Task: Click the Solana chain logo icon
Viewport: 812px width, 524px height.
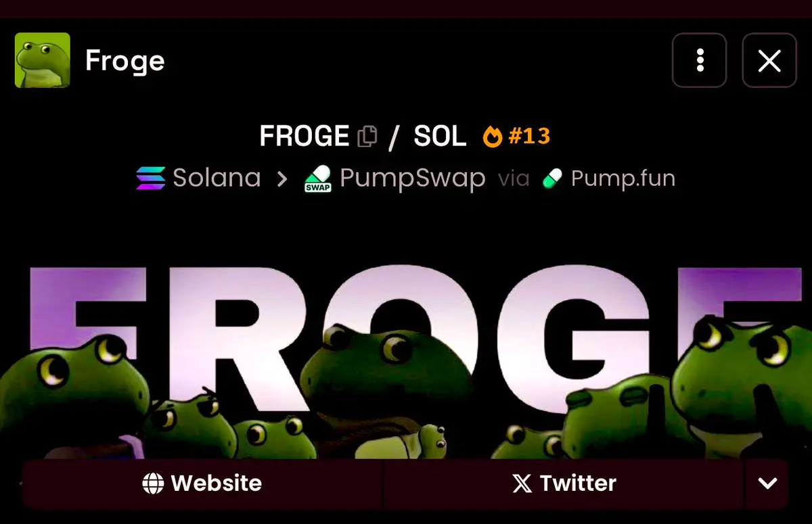Action: click(150, 178)
